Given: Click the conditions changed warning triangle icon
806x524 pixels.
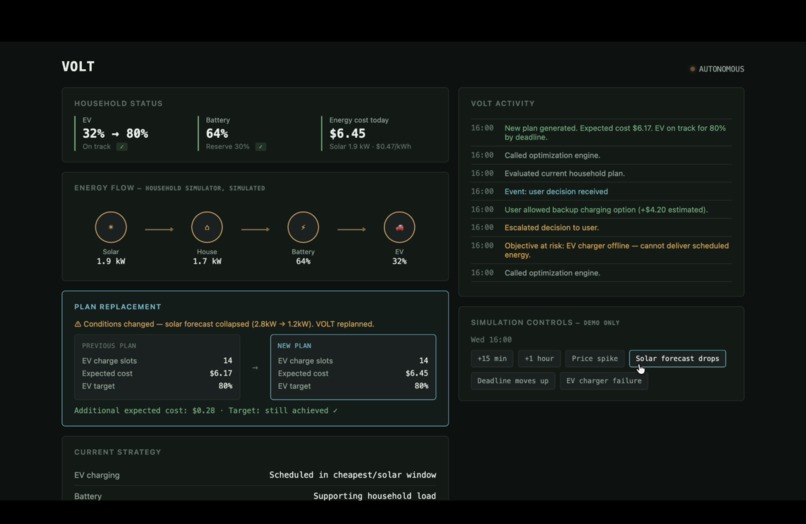Looking at the screenshot, I should 78,324.
